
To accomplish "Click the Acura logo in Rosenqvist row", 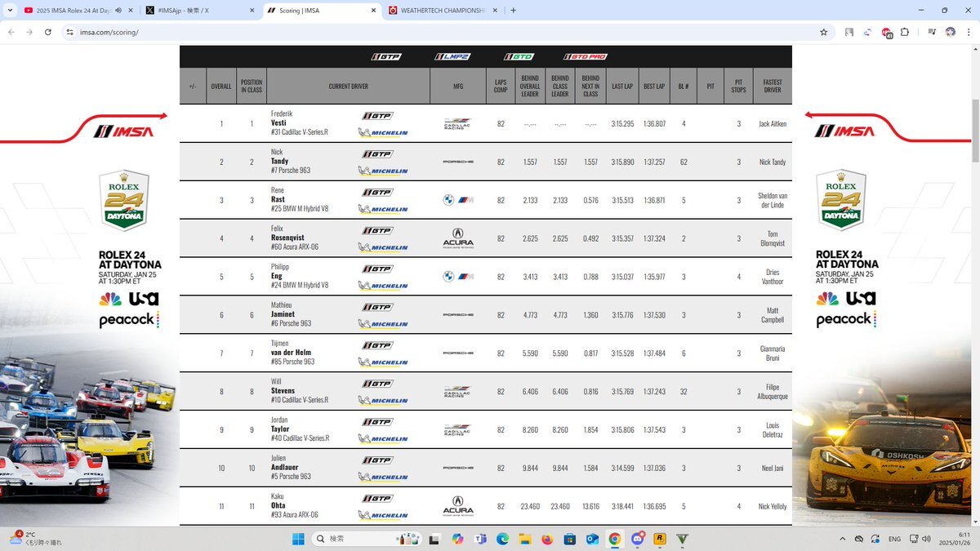I will 457,238.
